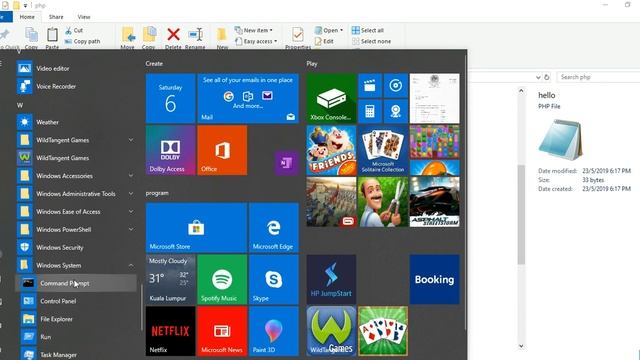The height and width of the screenshot is (360, 640).
Task: Expand the address bar history dropdown
Action: (x=538, y=77)
